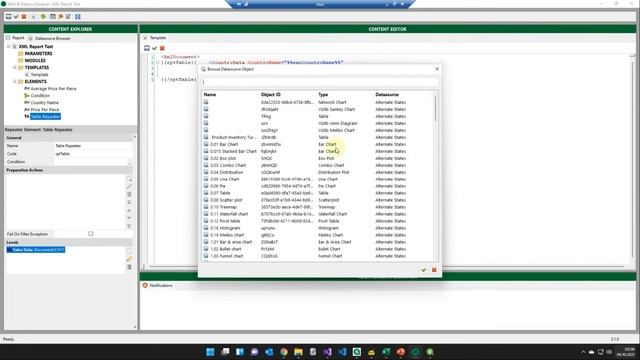Confirm the dialog with the green checkmark
This screenshot has height=360, width=640.
pos(424,270)
